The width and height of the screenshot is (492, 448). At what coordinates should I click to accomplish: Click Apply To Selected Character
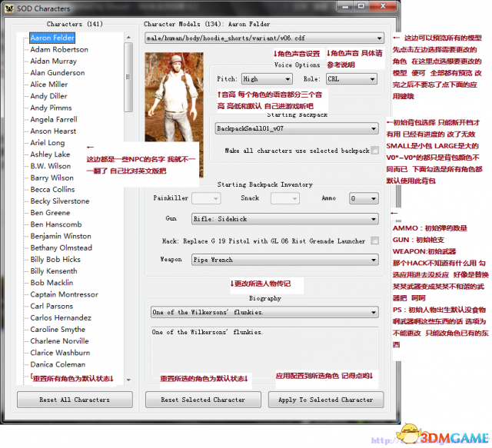click(325, 400)
